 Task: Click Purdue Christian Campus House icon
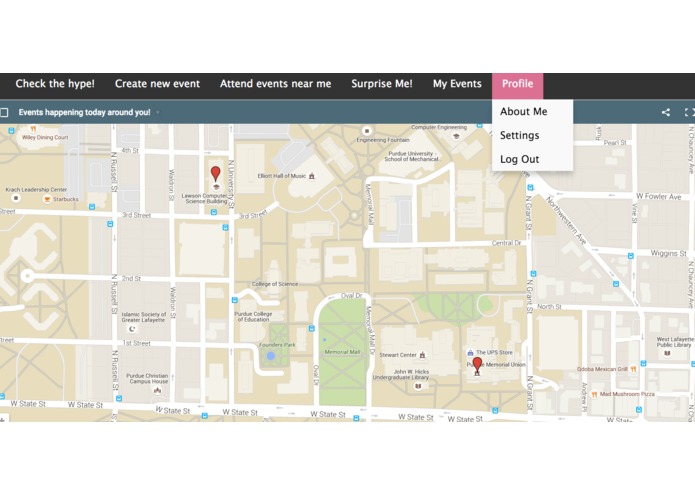[x=157, y=390]
